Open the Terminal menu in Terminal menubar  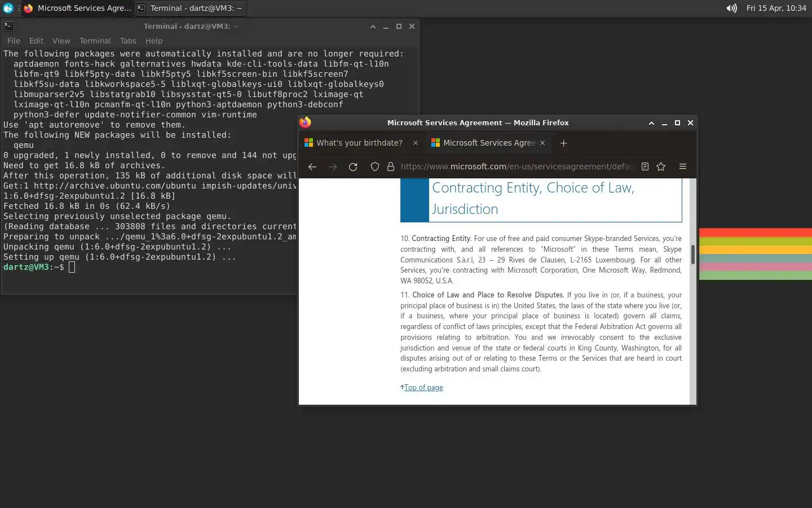(x=95, y=41)
